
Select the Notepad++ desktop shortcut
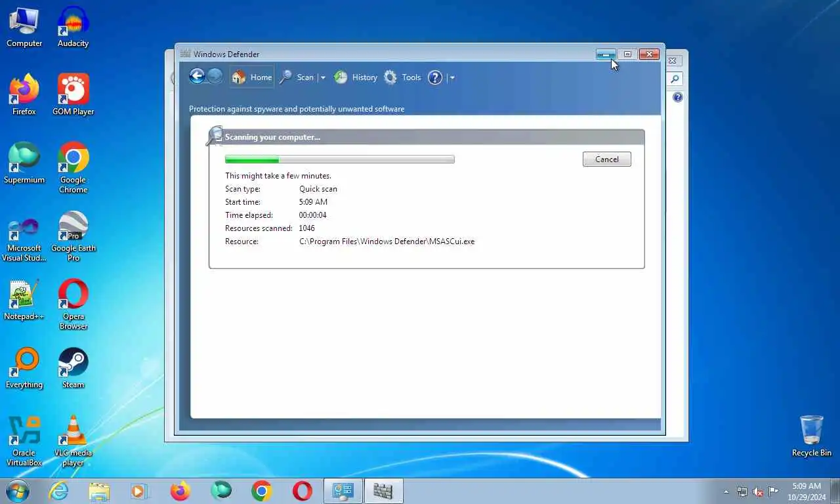coord(24,300)
